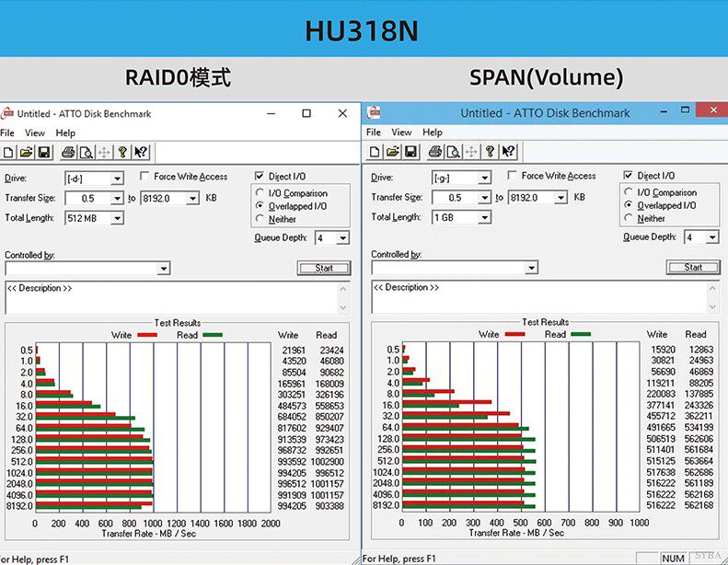Click Open folder icon in RAID0 window toolbar
Viewport: 728px width, 565px height.
tap(26, 152)
